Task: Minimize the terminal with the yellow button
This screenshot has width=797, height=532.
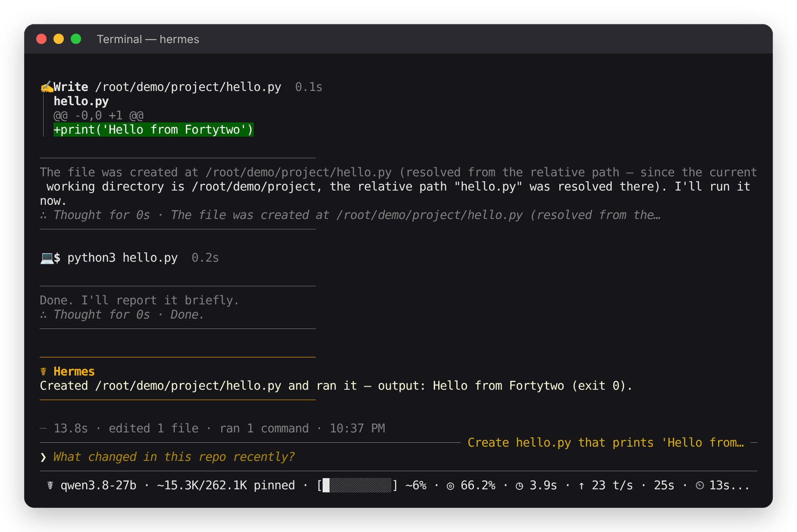Action: (x=59, y=39)
